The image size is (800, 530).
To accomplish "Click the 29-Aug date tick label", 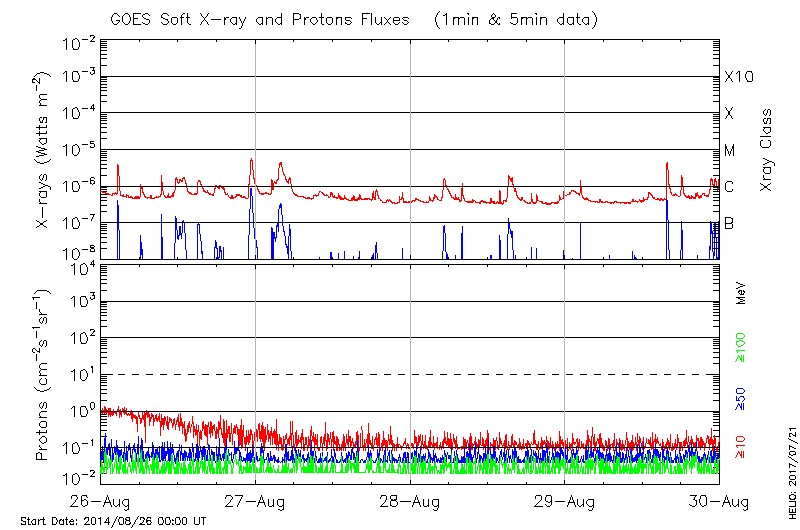I will [x=565, y=500].
